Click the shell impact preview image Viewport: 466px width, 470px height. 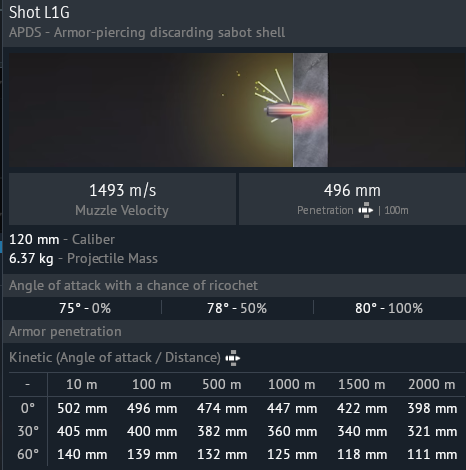point(237,110)
